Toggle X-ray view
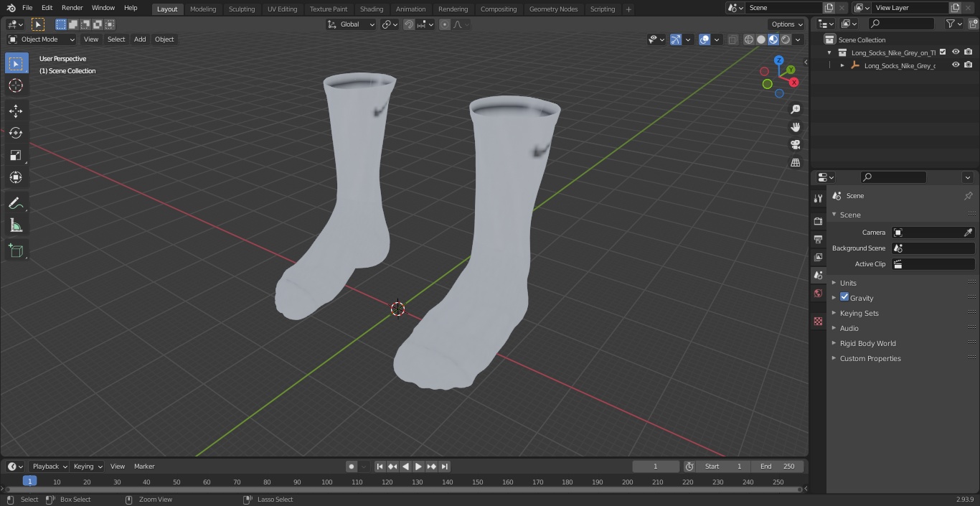This screenshot has height=506, width=980. [732, 39]
